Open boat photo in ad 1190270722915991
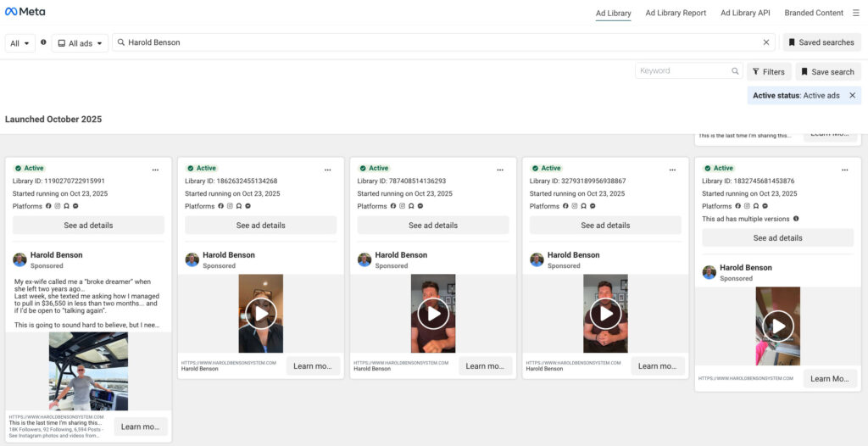Screen dimensions: 868x446 coord(88,371)
